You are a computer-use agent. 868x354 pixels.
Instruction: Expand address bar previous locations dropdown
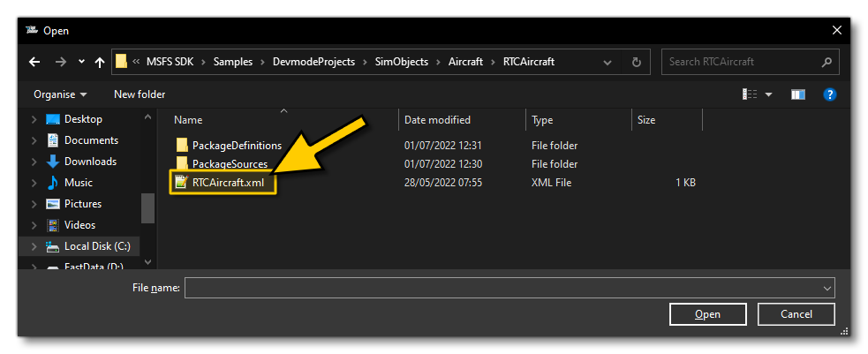608,62
